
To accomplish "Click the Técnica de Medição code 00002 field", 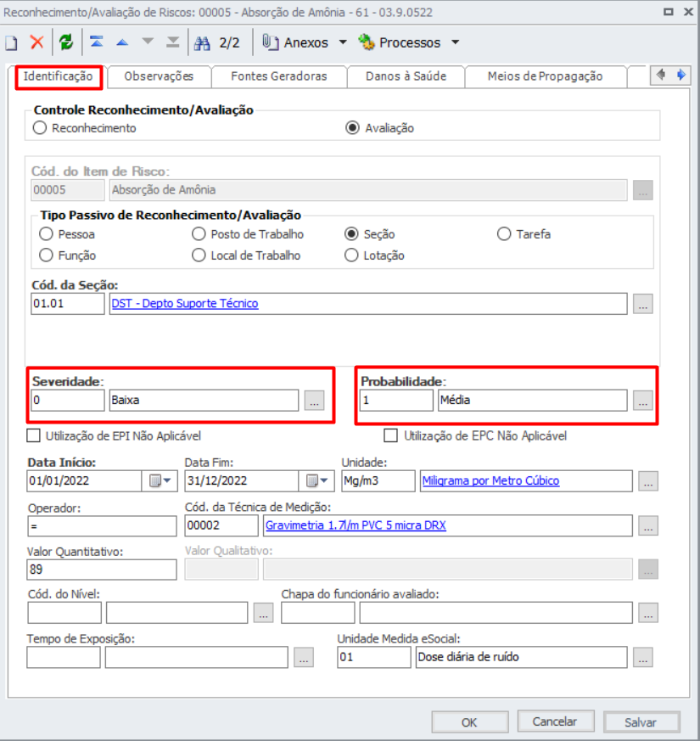I will coord(221,525).
